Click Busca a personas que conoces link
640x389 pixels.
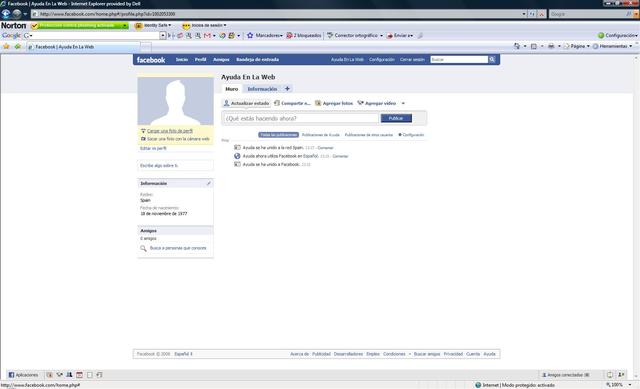point(178,248)
